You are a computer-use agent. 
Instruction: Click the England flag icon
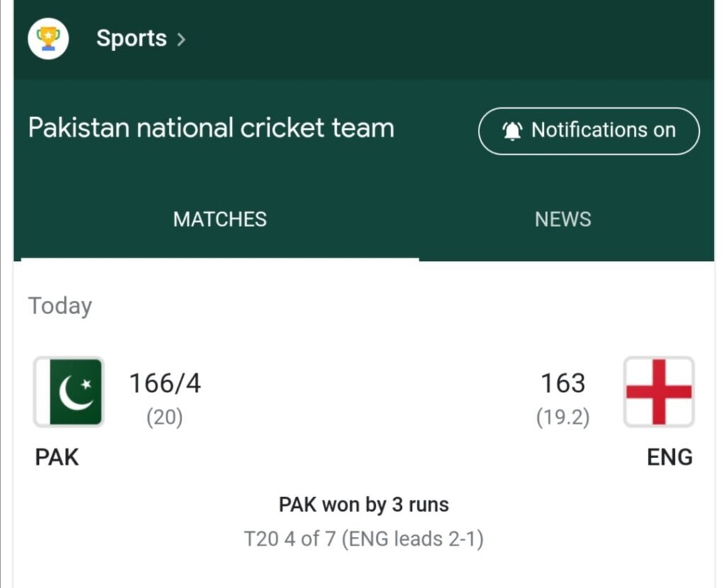pos(659,392)
